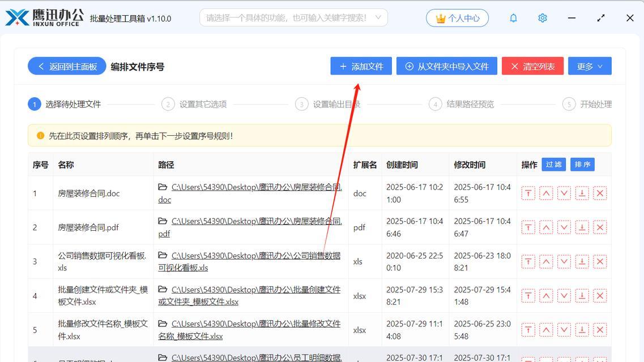Open path link of 房屋装修合同.pdf
The image size is (644, 362).
pyautogui.click(x=250, y=227)
